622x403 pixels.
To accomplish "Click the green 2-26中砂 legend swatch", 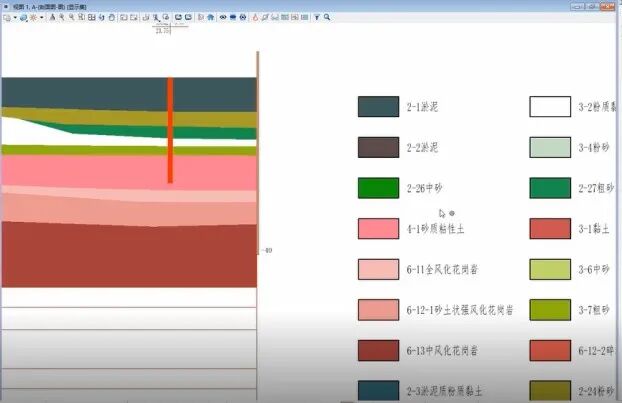I will click(x=378, y=188).
